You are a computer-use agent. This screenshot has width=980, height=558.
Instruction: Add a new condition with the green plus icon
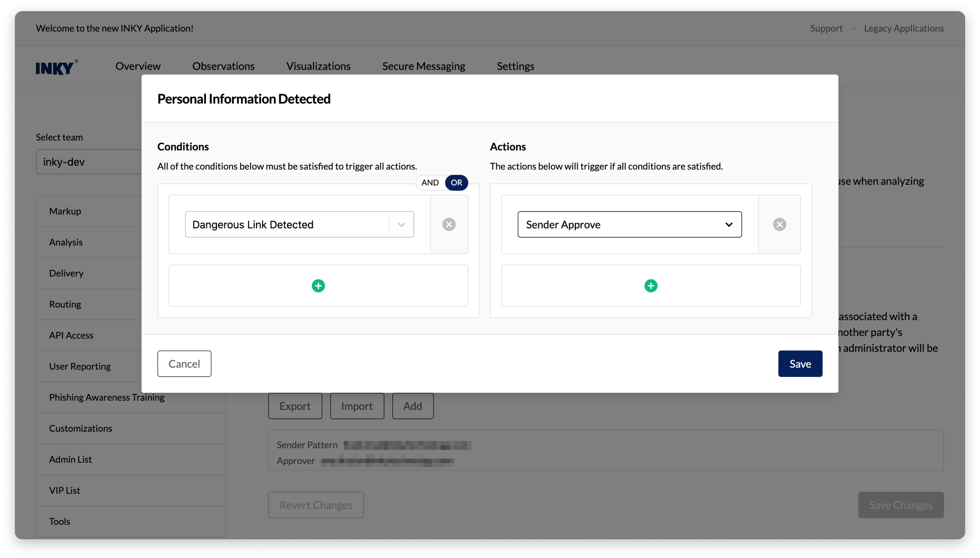318,285
